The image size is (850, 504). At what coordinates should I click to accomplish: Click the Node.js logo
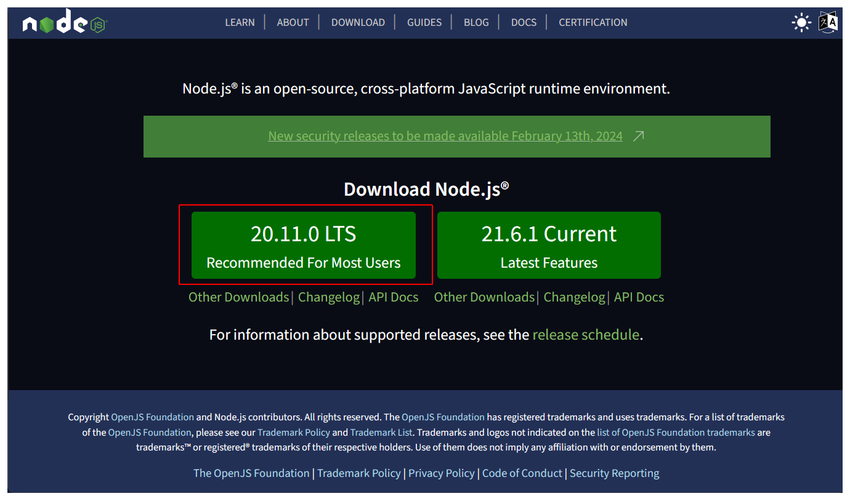64,22
